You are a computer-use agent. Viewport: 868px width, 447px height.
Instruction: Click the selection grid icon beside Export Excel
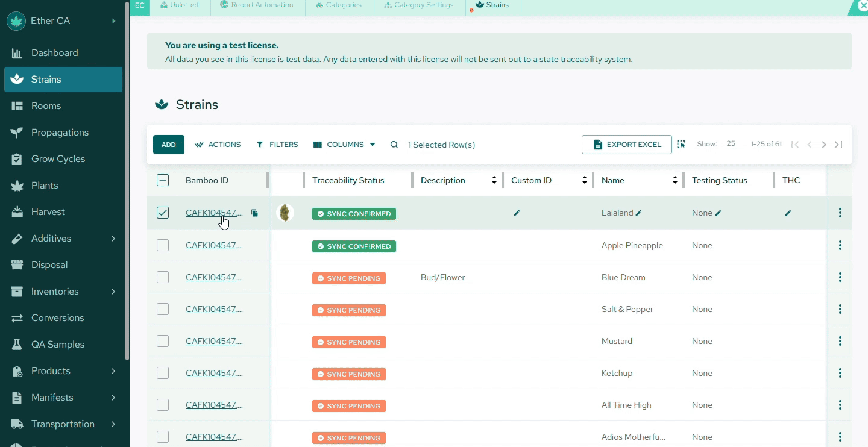(x=681, y=145)
